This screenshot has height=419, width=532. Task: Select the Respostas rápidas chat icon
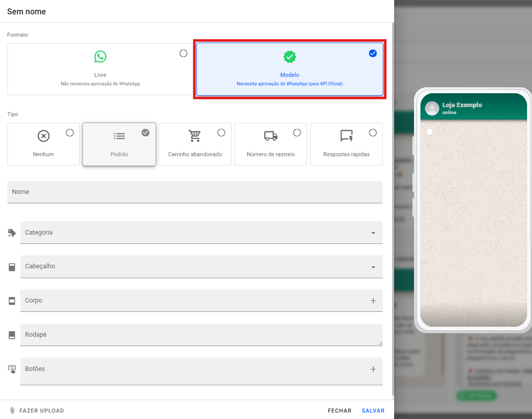[x=347, y=136]
